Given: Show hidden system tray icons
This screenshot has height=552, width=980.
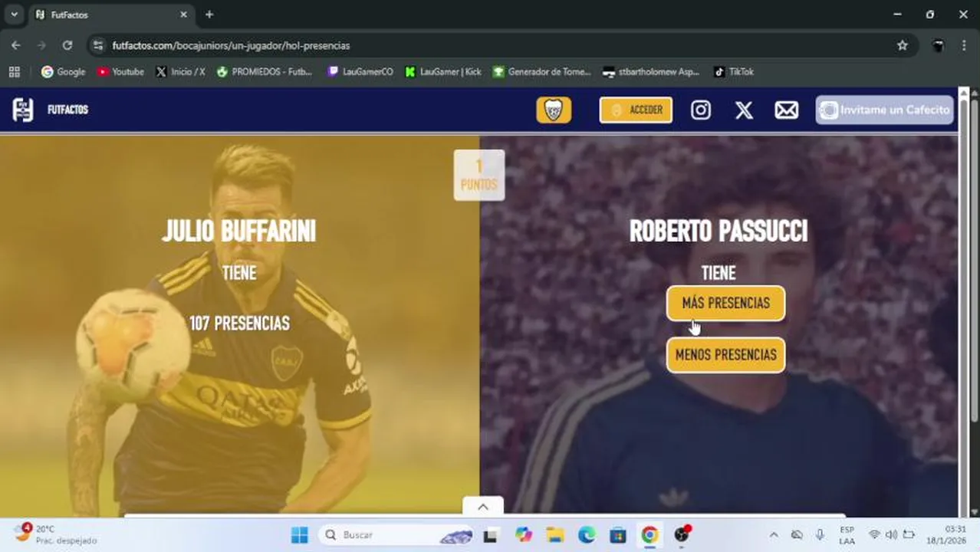Looking at the screenshot, I should point(774,534).
